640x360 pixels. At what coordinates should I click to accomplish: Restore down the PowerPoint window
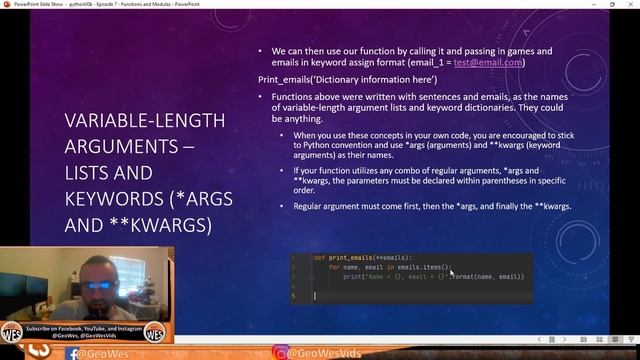click(612, 4)
